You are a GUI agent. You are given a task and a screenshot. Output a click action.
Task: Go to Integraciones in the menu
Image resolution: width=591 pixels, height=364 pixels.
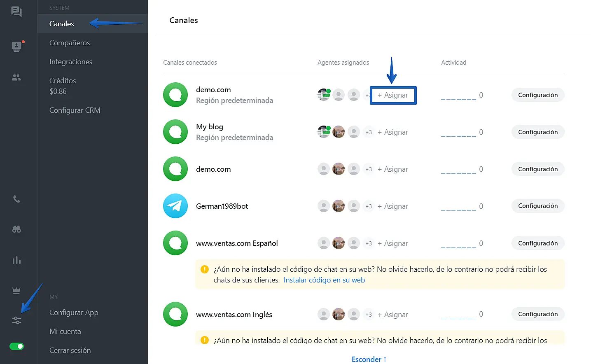click(71, 62)
